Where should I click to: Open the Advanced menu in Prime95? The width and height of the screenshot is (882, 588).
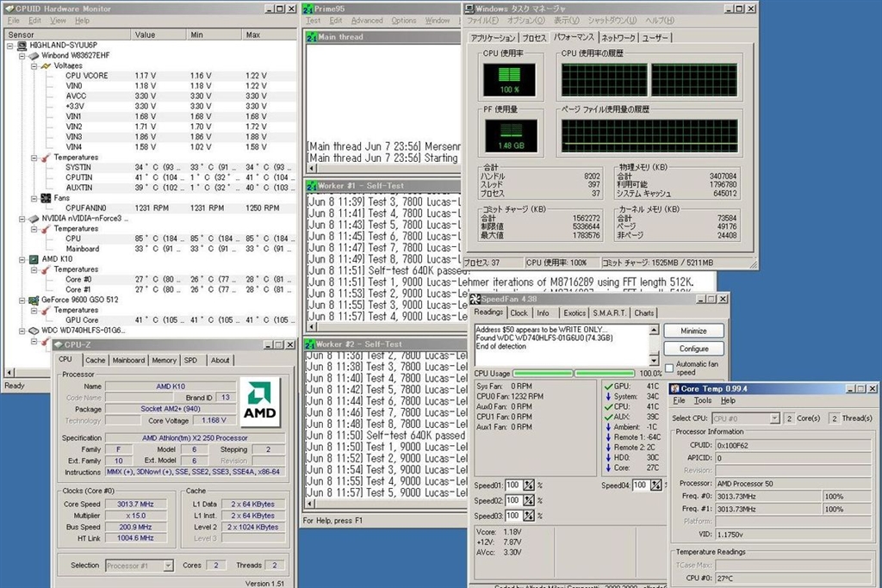click(x=366, y=20)
